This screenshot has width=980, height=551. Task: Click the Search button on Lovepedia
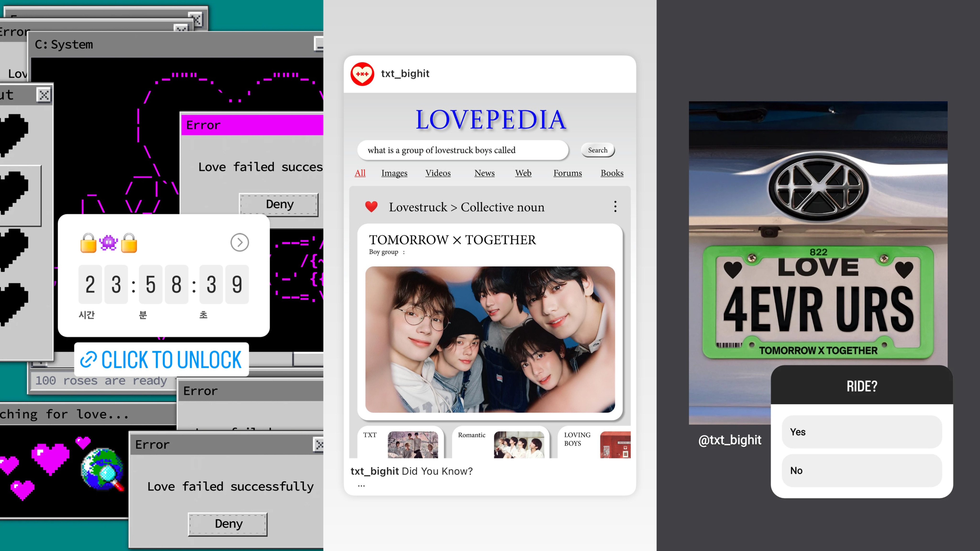click(598, 150)
